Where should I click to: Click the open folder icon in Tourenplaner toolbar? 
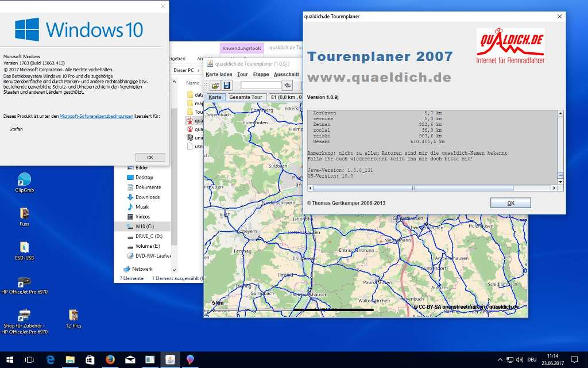pyautogui.click(x=215, y=86)
